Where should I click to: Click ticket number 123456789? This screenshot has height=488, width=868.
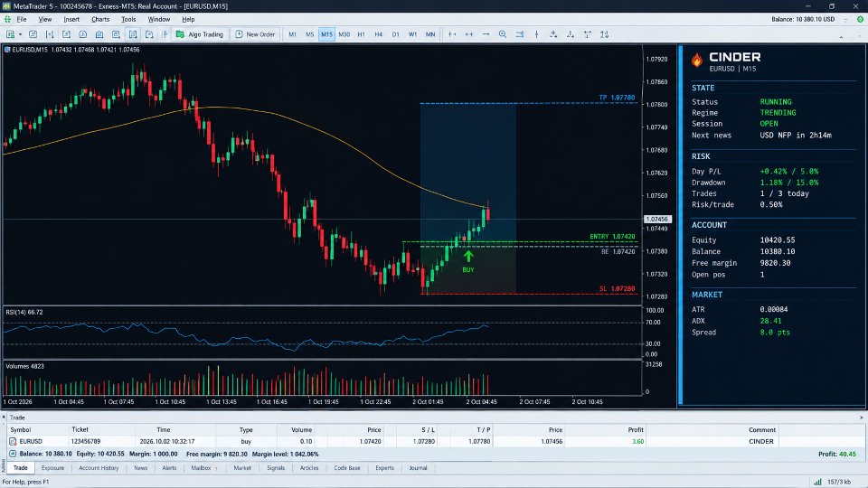[86, 442]
